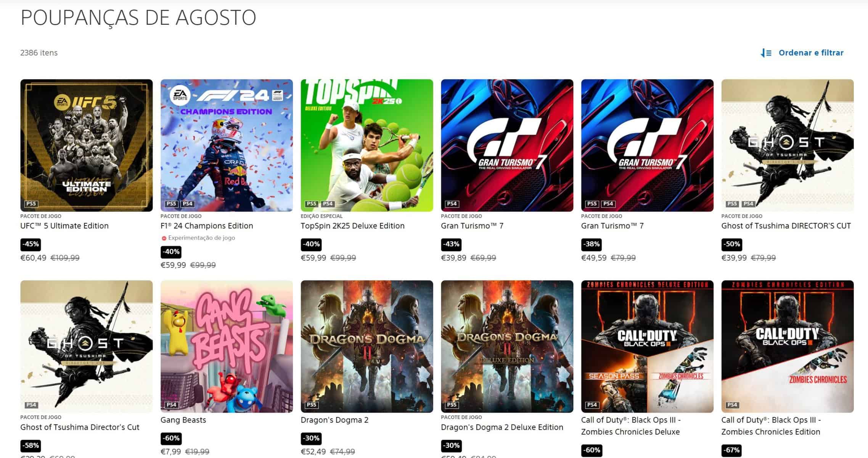The image size is (868, 458).
Task: Click the PS5 badge on UFC 5 cover
Action: point(31,204)
